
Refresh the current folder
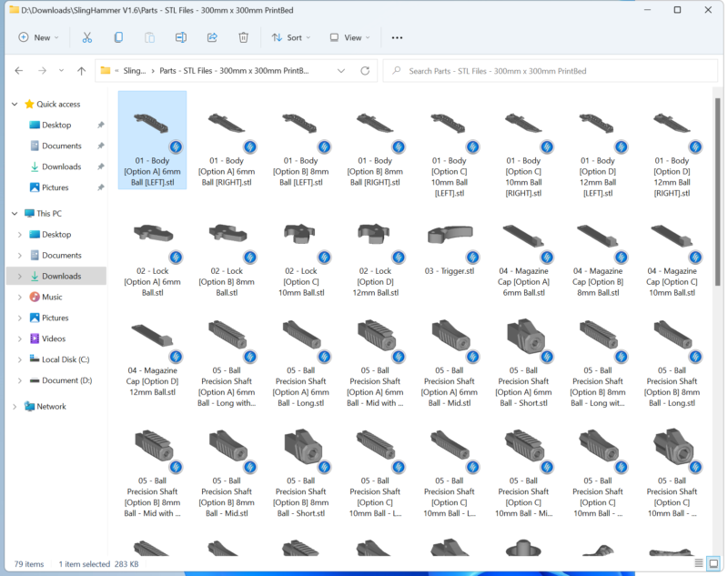click(x=365, y=71)
